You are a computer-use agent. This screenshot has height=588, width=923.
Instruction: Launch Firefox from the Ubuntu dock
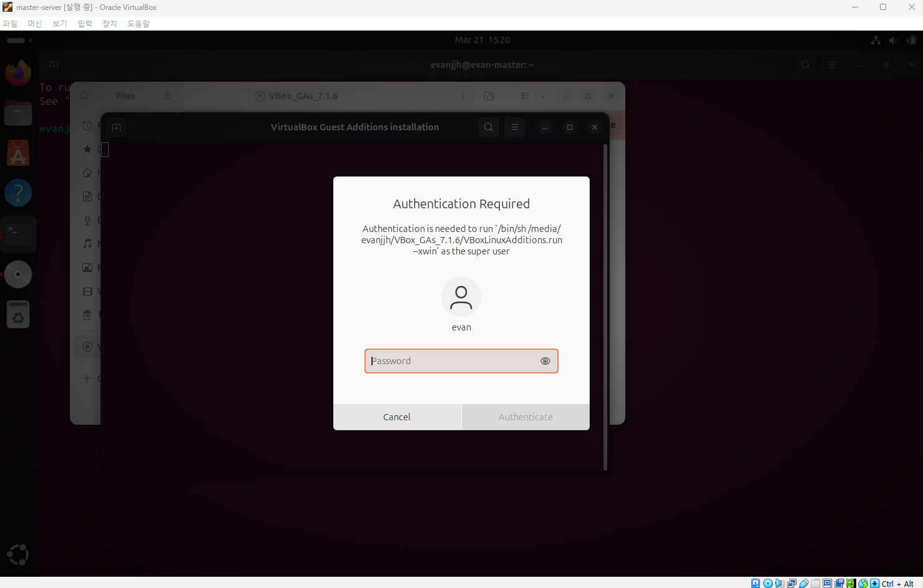pyautogui.click(x=18, y=72)
